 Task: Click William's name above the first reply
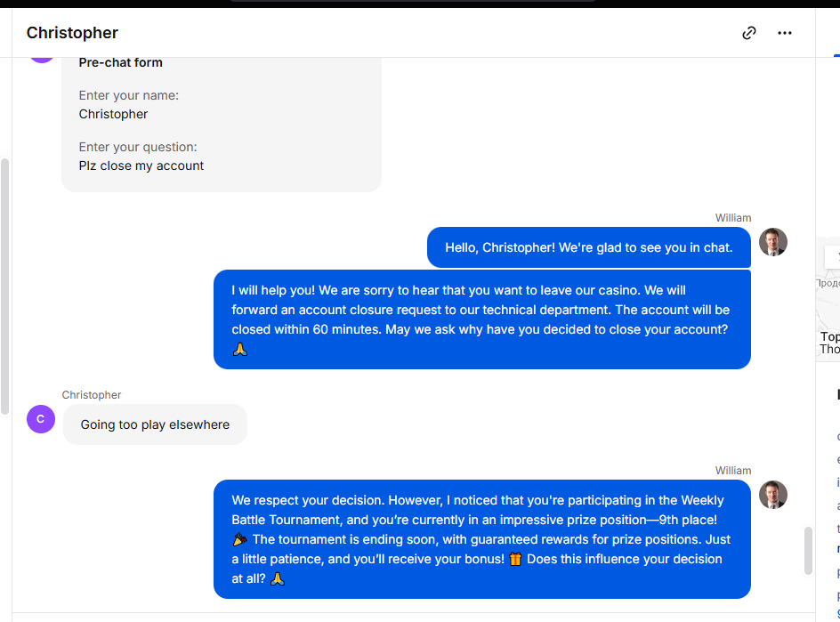(733, 217)
